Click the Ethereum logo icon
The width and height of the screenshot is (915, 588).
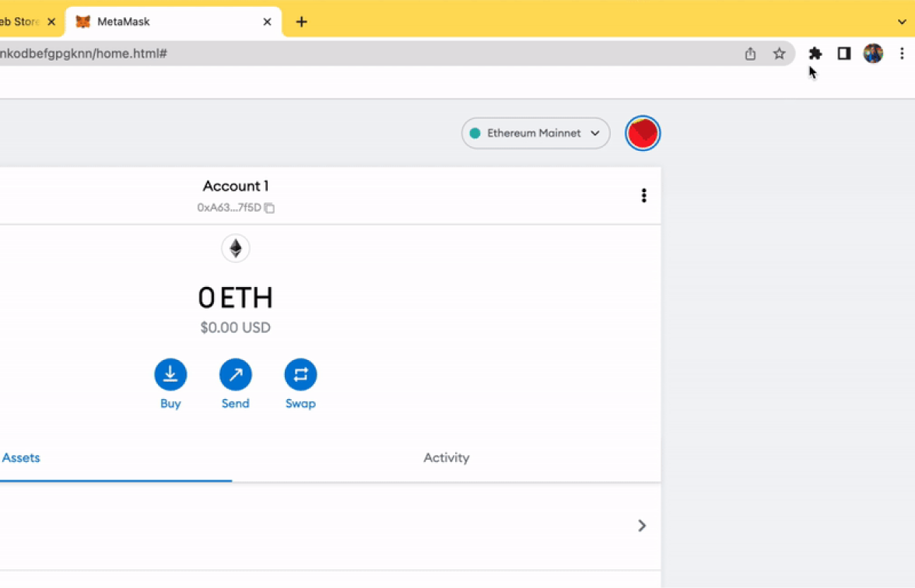click(x=235, y=249)
